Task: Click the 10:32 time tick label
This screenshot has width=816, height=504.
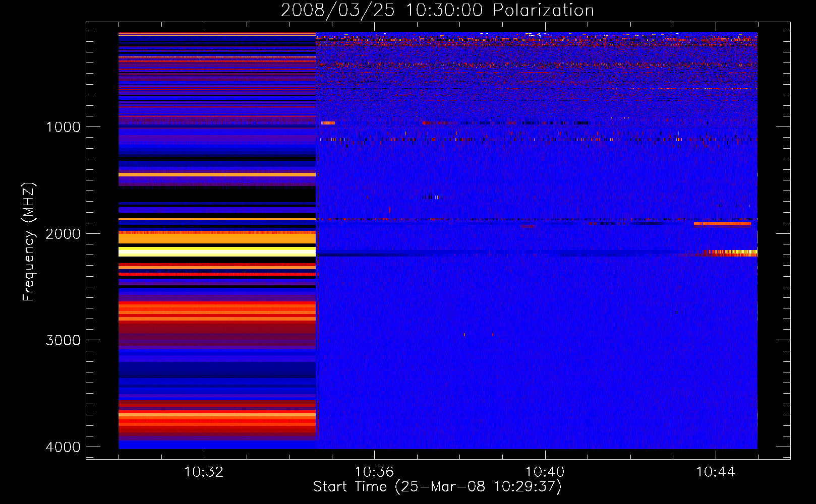Action: [x=204, y=472]
